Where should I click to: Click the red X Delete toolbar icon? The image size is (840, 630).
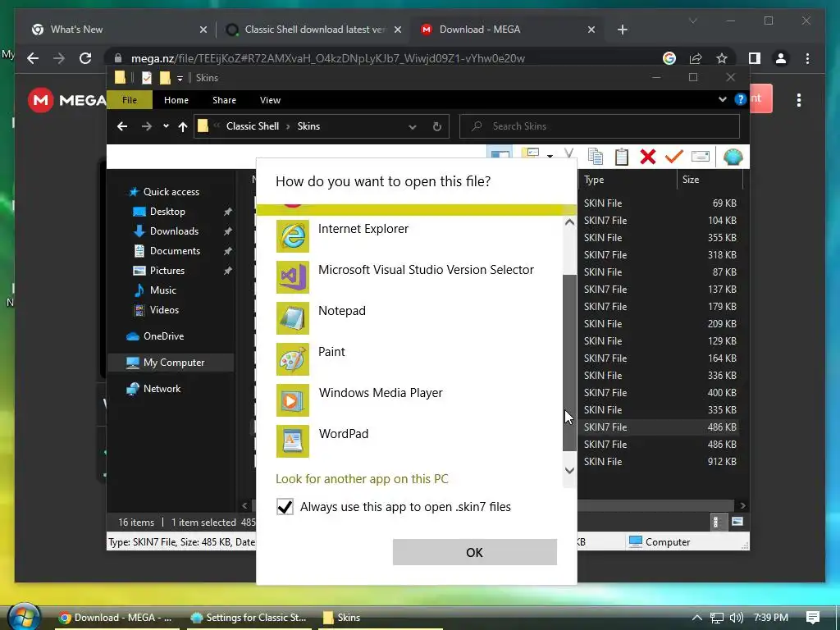pos(648,157)
